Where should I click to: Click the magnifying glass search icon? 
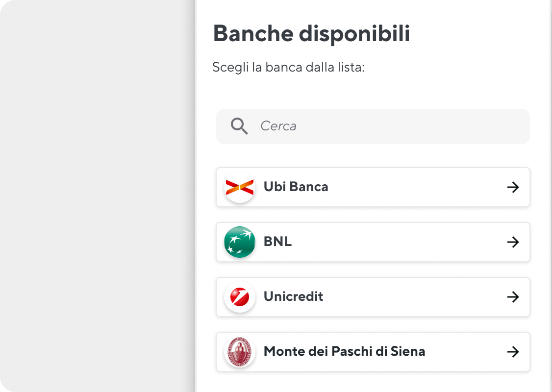239,126
